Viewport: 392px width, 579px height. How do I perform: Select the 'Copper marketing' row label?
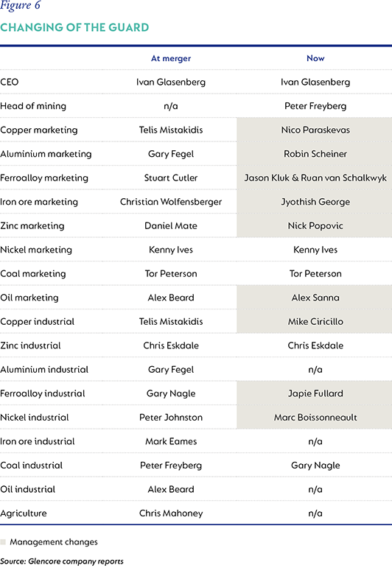pyautogui.click(x=39, y=130)
